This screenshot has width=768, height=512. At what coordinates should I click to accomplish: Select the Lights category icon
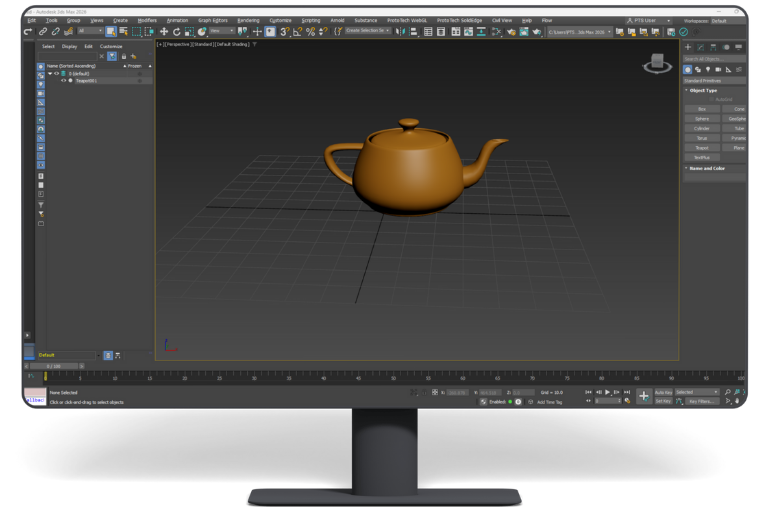(x=708, y=70)
